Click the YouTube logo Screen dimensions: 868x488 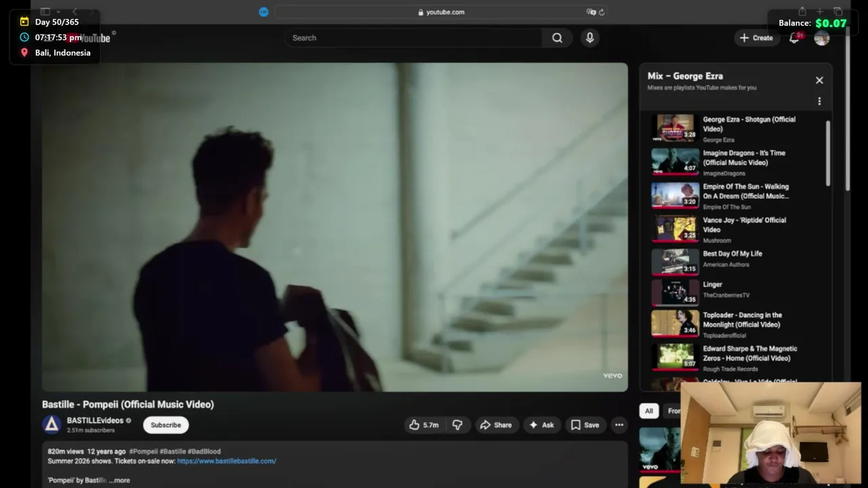[x=89, y=38]
